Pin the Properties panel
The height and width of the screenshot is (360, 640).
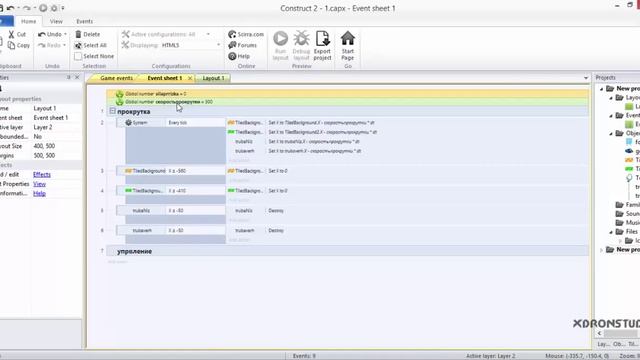tap(69, 77)
